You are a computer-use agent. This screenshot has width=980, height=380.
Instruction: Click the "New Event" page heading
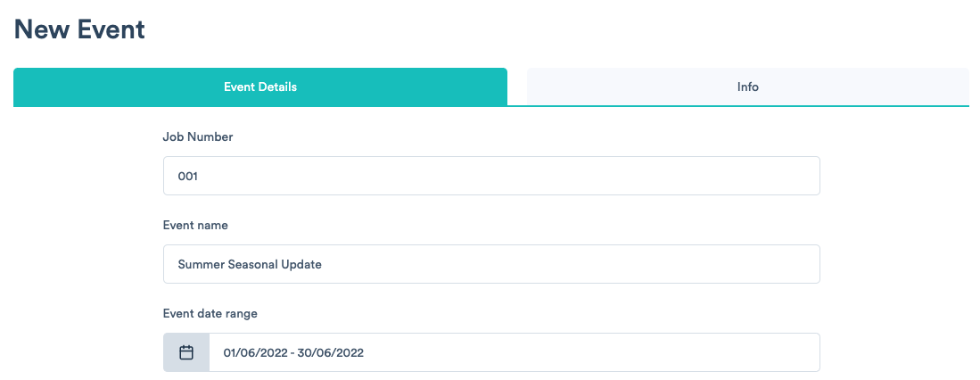(x=79, y=29)
